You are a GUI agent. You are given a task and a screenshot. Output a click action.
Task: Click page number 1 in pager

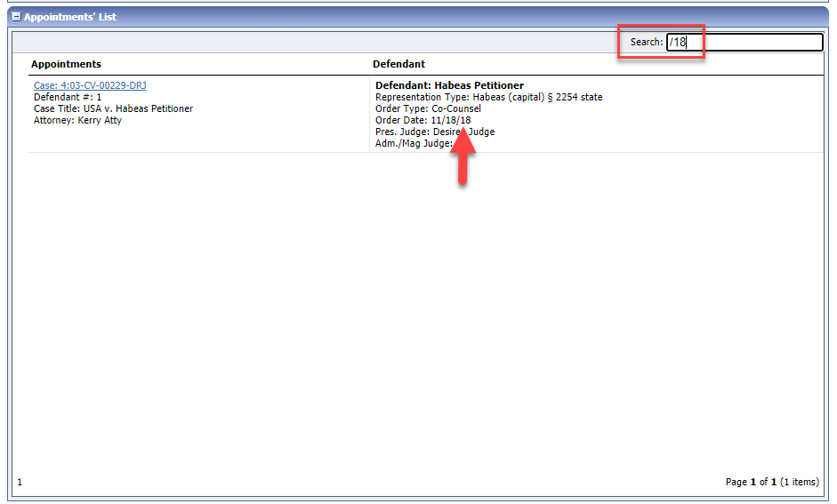20,482
